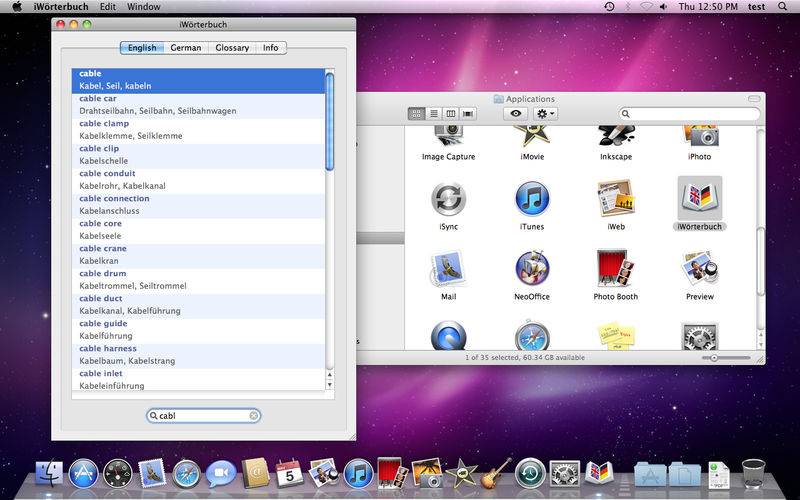The width and height of the screenshot is (800, 500).
Task: Open iTunes in the Applications window
Action: tap(532, 199)
